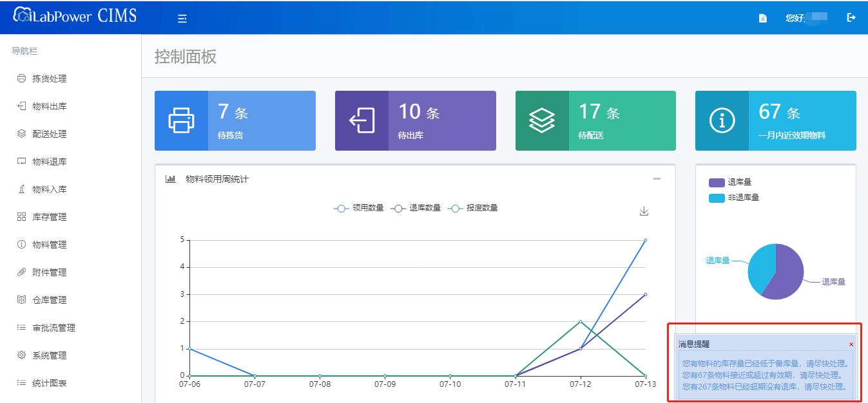Viewport: 868px width, 403px height.
Task: Click the logout icon at top right
Action: click(x=851, y=17)
